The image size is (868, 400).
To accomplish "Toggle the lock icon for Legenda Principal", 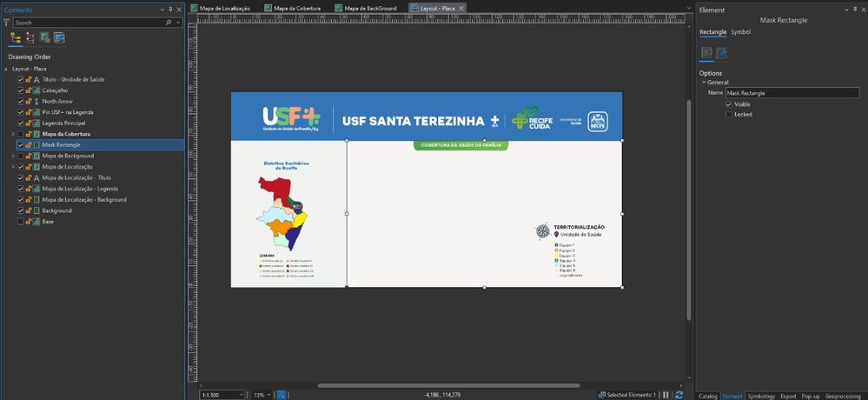I will (x=28, y=123).
